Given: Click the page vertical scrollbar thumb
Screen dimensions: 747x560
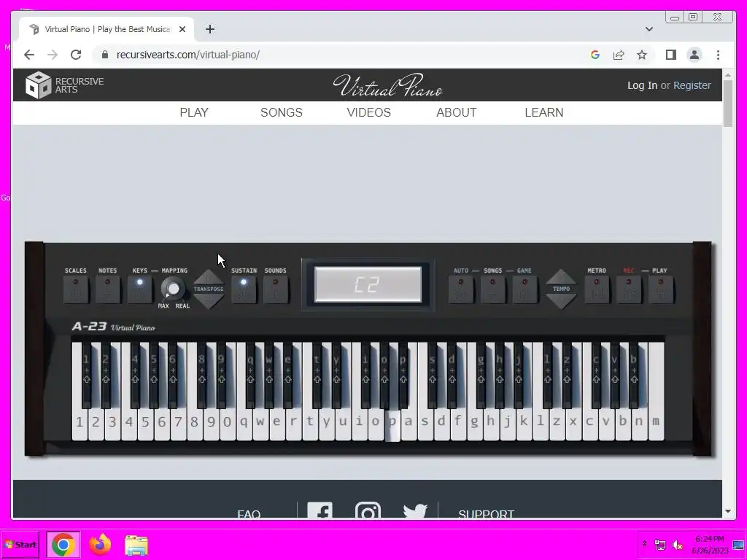Looking at the screenshot, I should pos(727,104).
